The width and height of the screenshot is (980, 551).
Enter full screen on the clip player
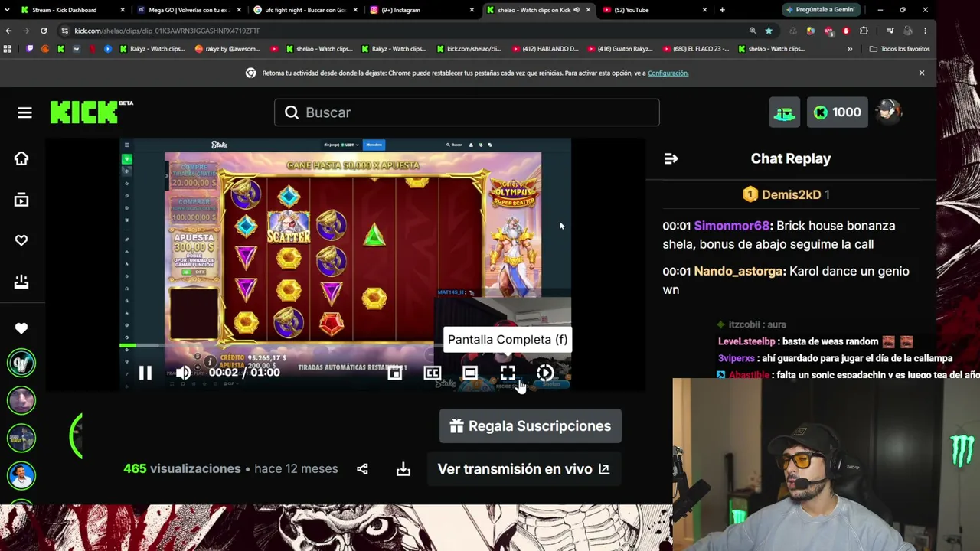tap(508, 373)
